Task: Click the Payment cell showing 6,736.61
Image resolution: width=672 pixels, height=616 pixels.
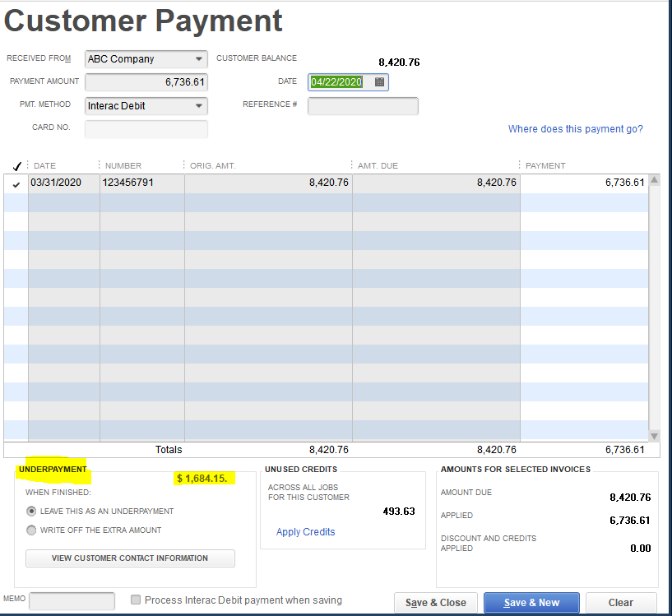Action: [584, 183]
